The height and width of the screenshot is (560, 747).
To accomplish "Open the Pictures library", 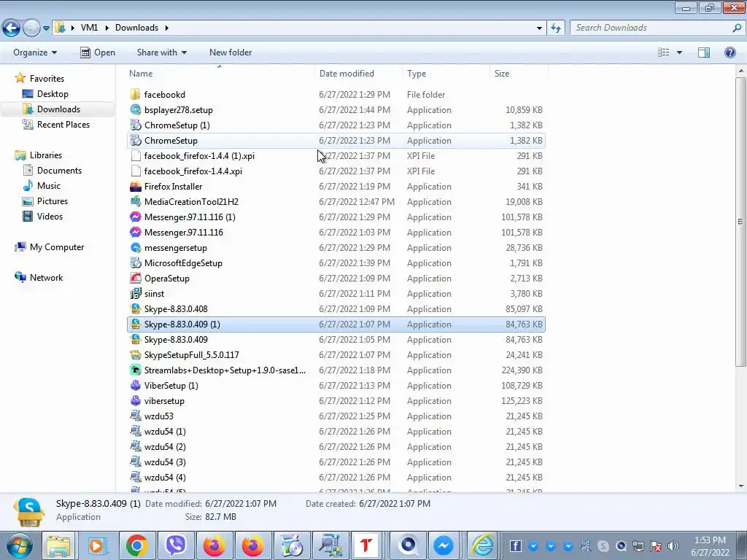I will click(53, 201).
